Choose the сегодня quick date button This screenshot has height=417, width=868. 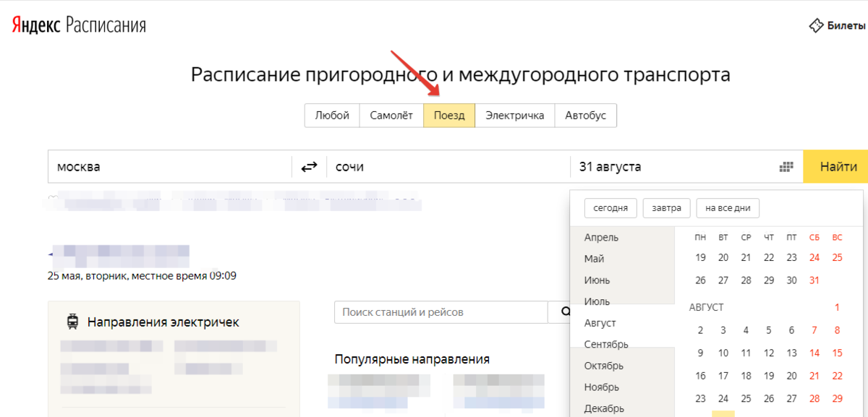point(610,208)
